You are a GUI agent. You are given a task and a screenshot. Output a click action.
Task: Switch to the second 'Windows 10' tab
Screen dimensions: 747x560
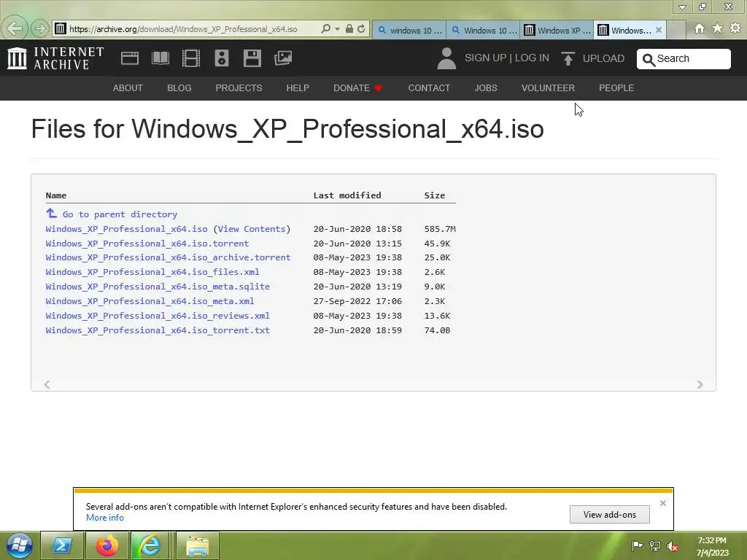[483, 30]
